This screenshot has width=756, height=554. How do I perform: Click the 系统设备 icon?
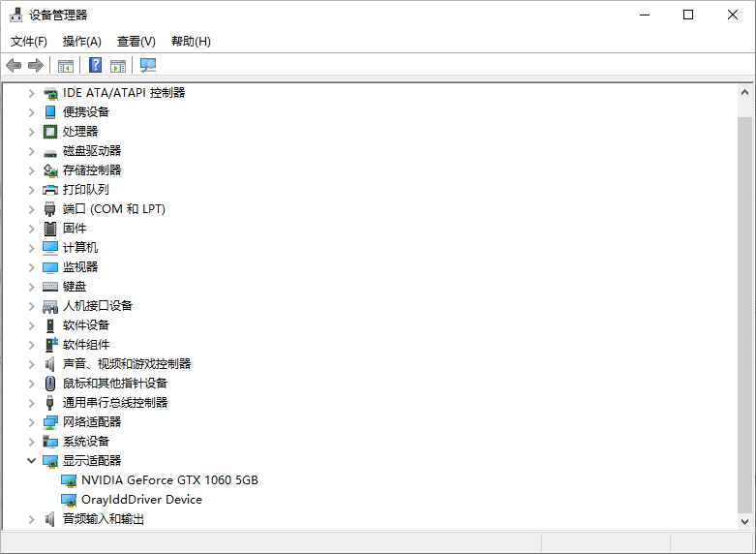[50, 442]
